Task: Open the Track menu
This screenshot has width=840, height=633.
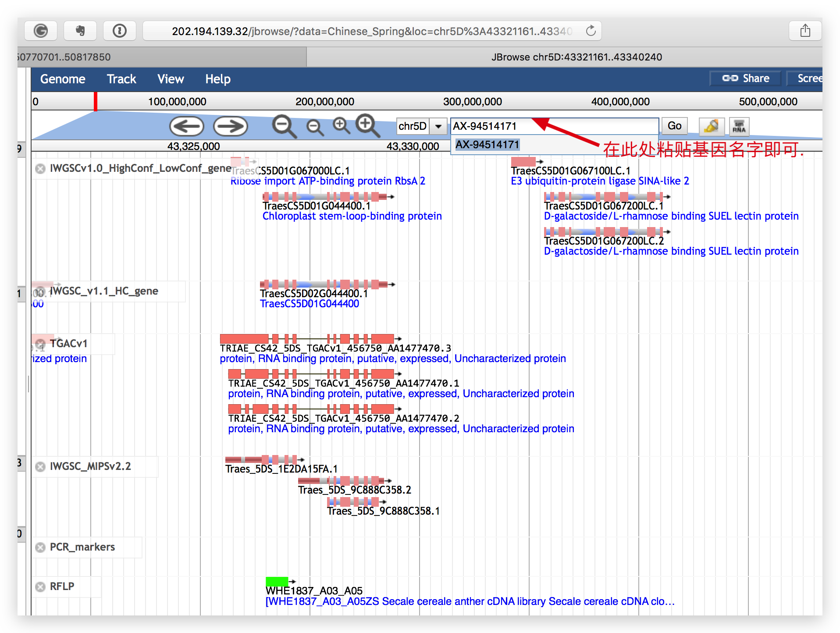Action: (x=121, y=79)
